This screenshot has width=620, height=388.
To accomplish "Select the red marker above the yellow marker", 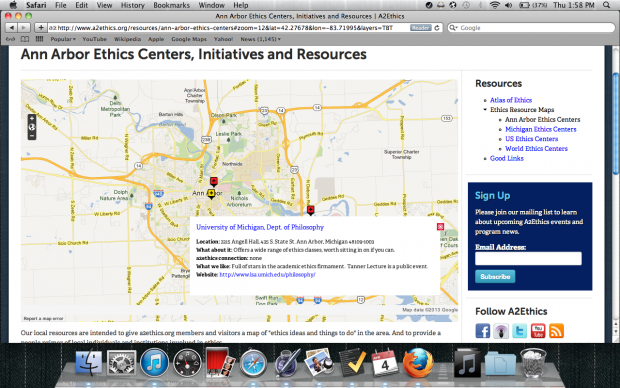I will [x=214, y=182].
